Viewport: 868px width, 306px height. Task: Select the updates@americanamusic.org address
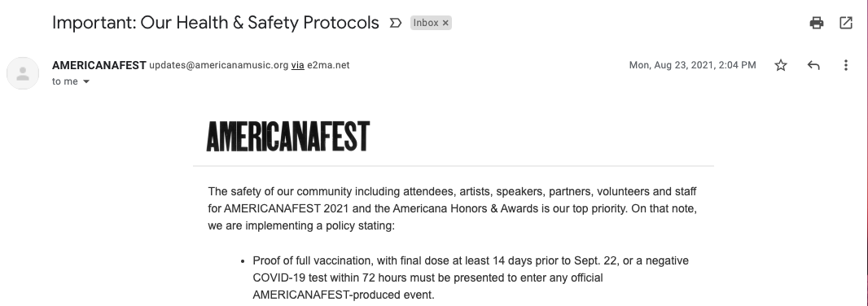pos(219,65)
